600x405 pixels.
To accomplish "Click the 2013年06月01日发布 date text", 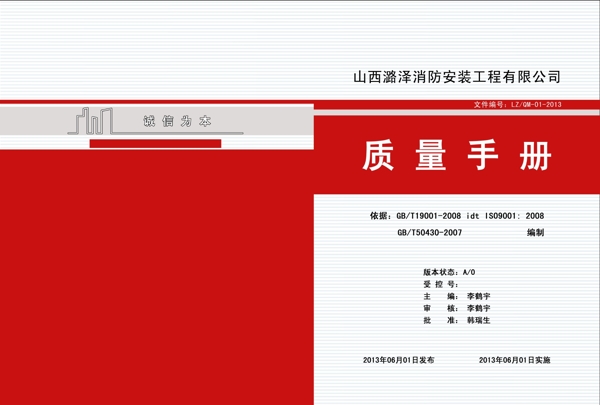I will point(399,360).
